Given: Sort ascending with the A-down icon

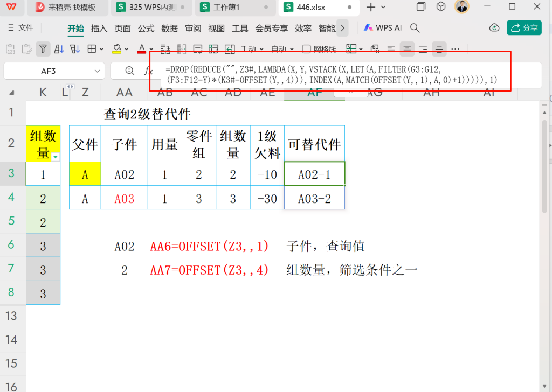Looking at the screenshot, I should coord(59,49).
